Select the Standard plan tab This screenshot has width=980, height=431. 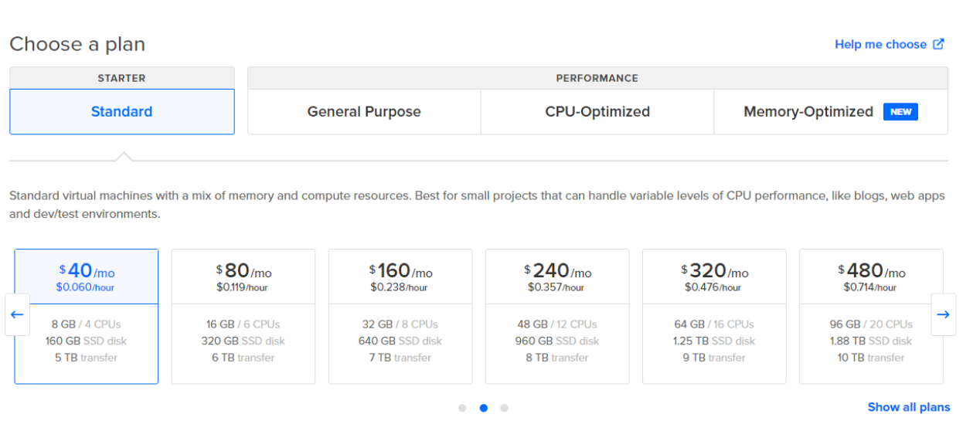122,112
